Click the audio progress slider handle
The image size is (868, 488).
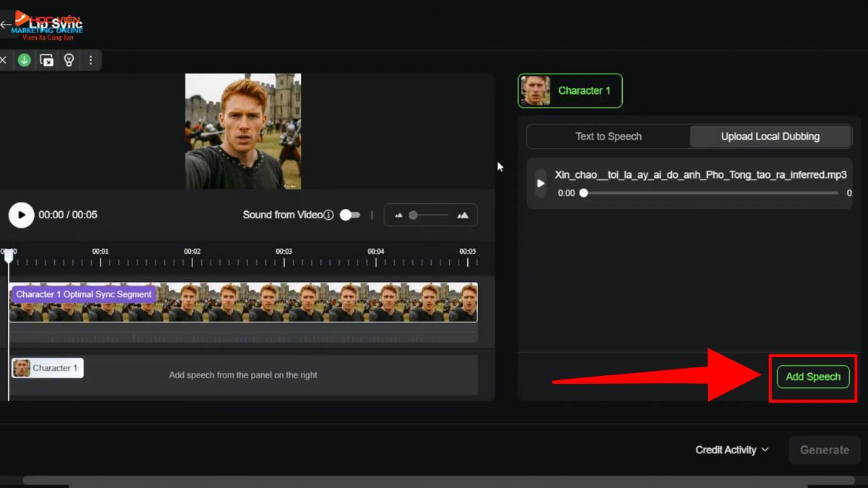click(584, 193)
